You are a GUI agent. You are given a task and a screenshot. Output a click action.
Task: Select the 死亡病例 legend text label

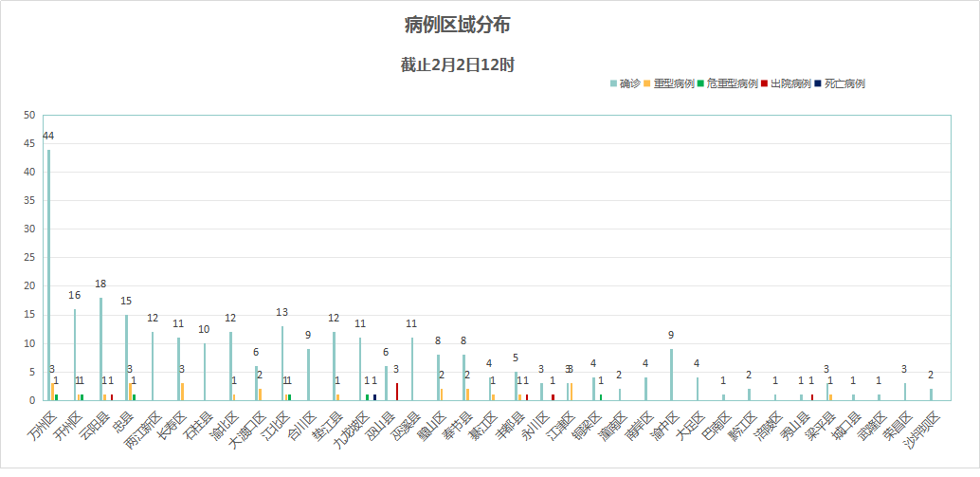(844, 84)
